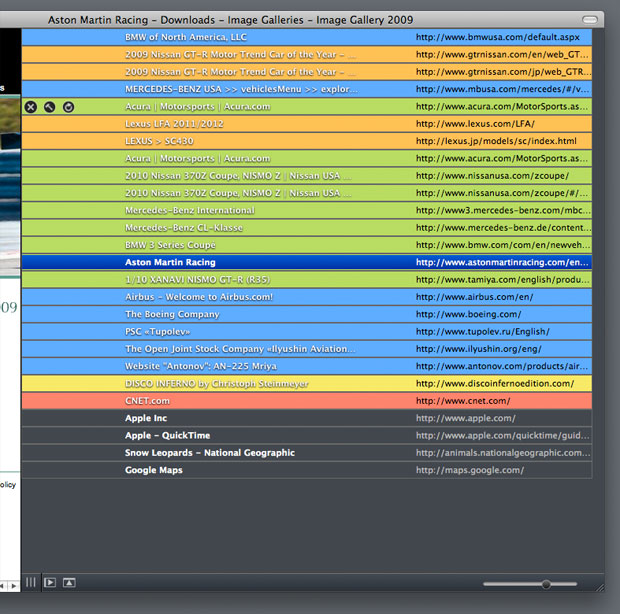Click the delete (X) icon on Acura row
The image size is (620, 614).
click(x=30, y=107)
